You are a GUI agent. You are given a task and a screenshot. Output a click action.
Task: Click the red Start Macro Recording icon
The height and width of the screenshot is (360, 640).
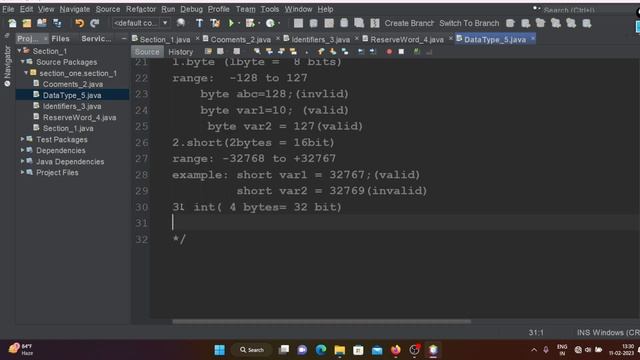389,51
